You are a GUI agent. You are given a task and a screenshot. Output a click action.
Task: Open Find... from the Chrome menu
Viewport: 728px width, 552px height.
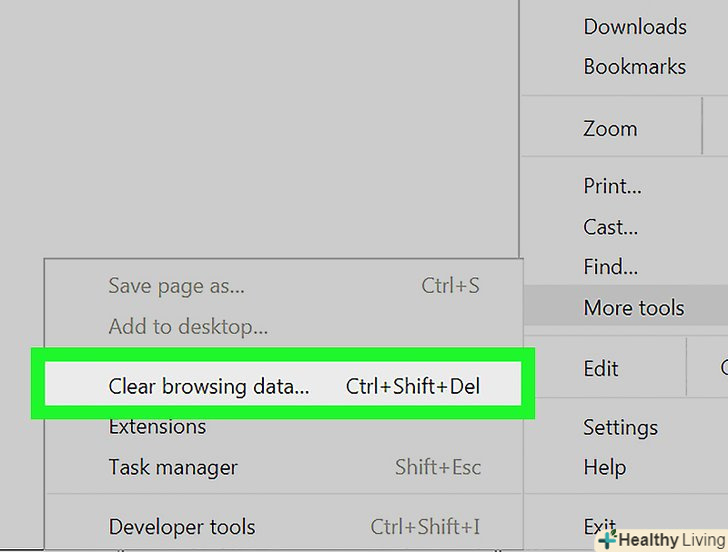(x=610, y=267)
